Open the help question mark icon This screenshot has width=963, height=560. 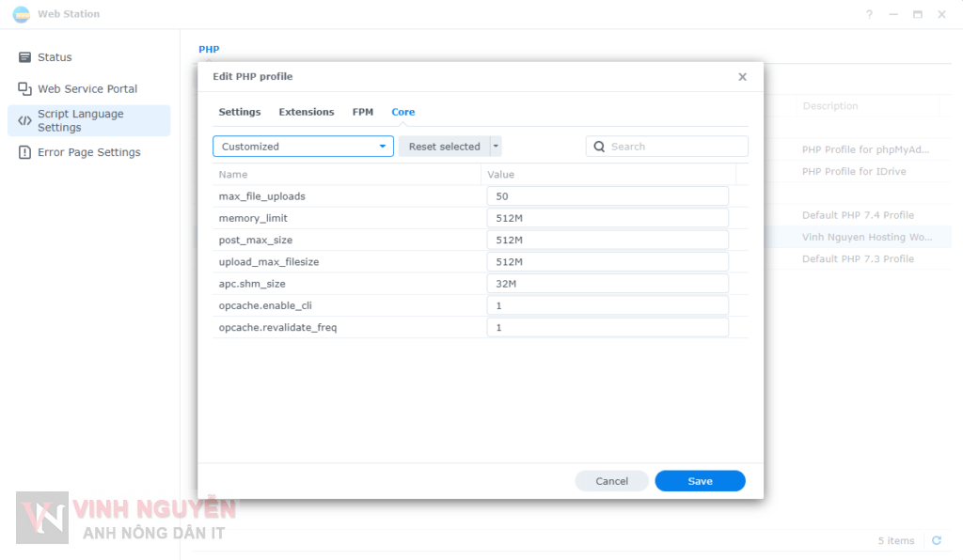click(869, 14)
